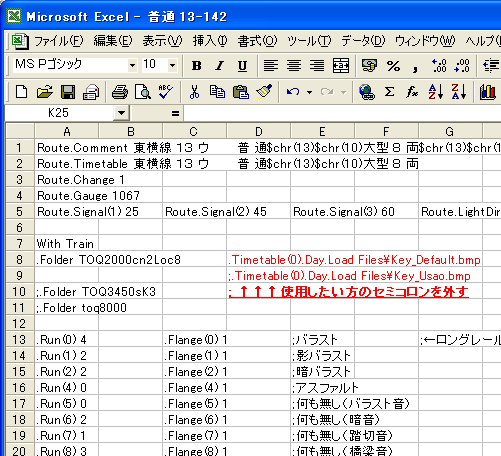Viewport: 501px width, 456px height.
Task: Select column A header
Action: pos(67,131)
